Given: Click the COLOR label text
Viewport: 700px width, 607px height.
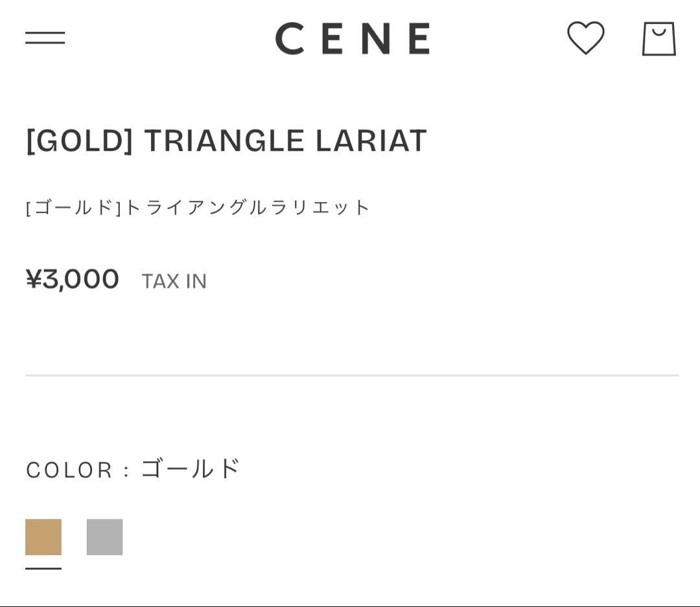Looking at the screenshot, I should (69, 470).
